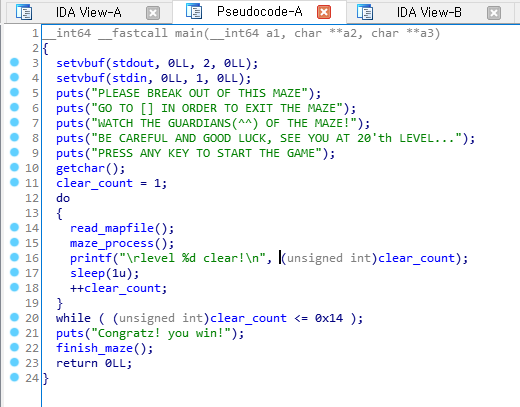The width and height of the screenshot is (520, 407).
Task: Toggle breakpoint dot on line 18
Action: 14,287
